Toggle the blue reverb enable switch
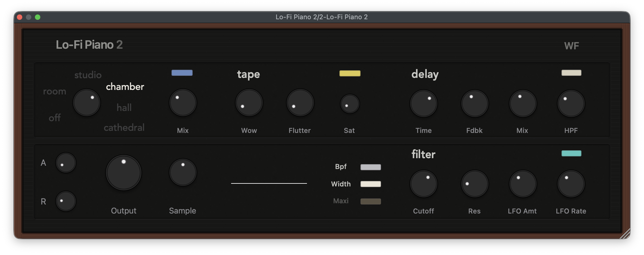This screenshot has width=644, height=255. pyautogui.click(x=182, y=73)
